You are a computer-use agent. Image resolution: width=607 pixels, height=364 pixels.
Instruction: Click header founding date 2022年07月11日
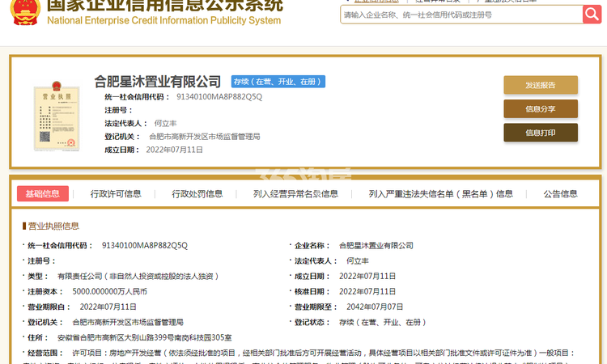174,150
